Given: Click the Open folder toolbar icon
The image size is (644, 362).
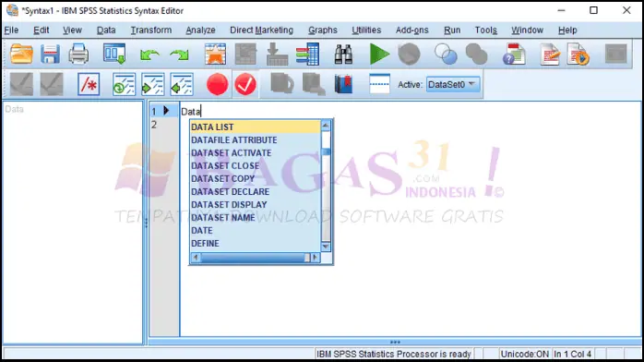Looking at the screenshot, I should (21, 54).
